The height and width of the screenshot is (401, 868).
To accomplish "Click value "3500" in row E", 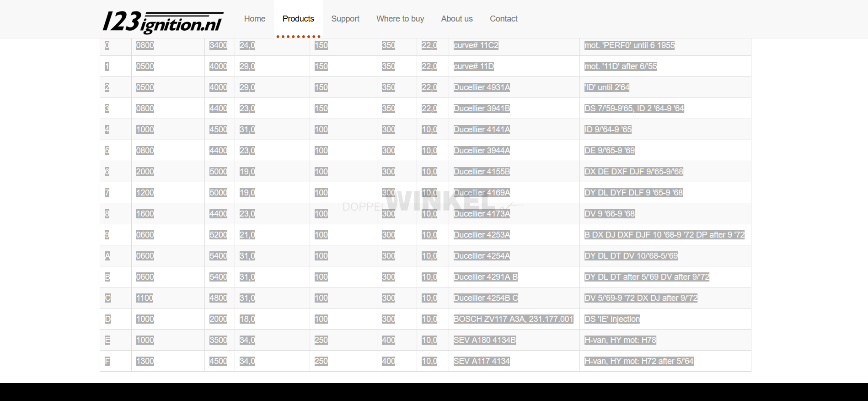I will click(219, 340).
